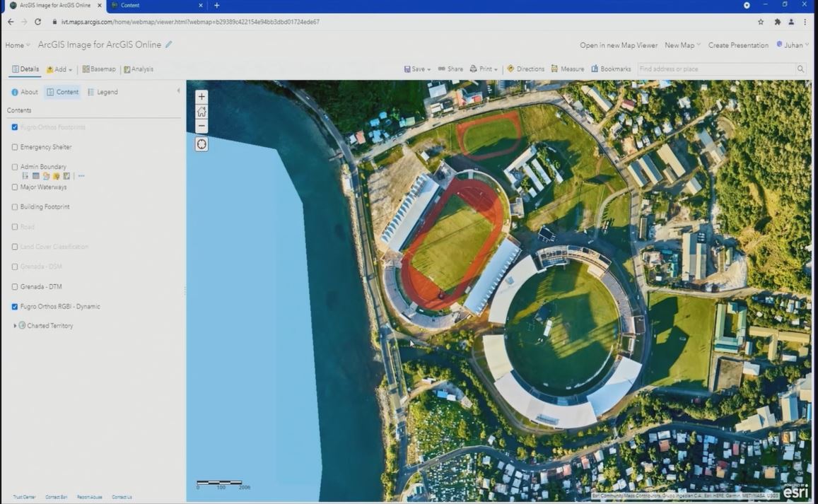Switch to Content tab in panel
The image size is (818, 504).
[62, 92]
